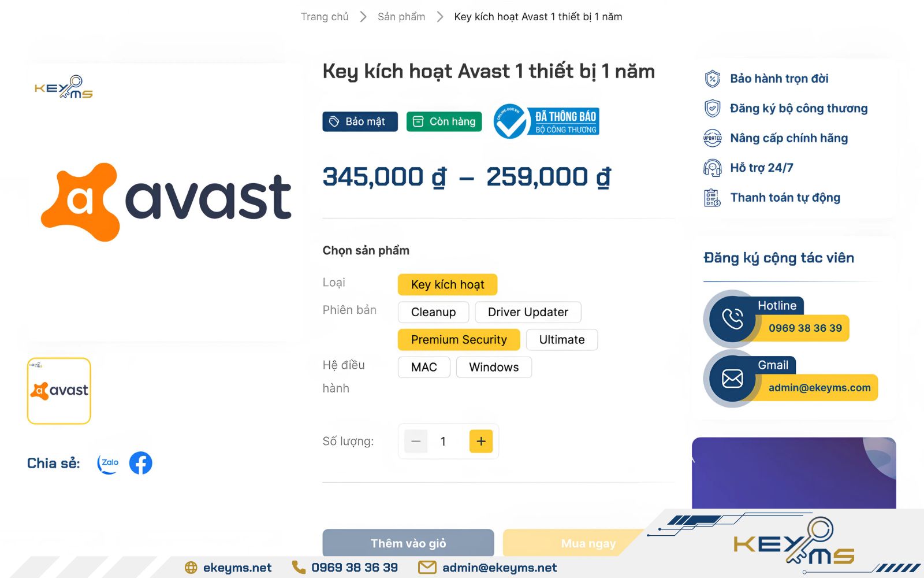The image size is (924, 578).
Task: Click footer email admin@ekeyms.net
Action: tap(500, 568)
